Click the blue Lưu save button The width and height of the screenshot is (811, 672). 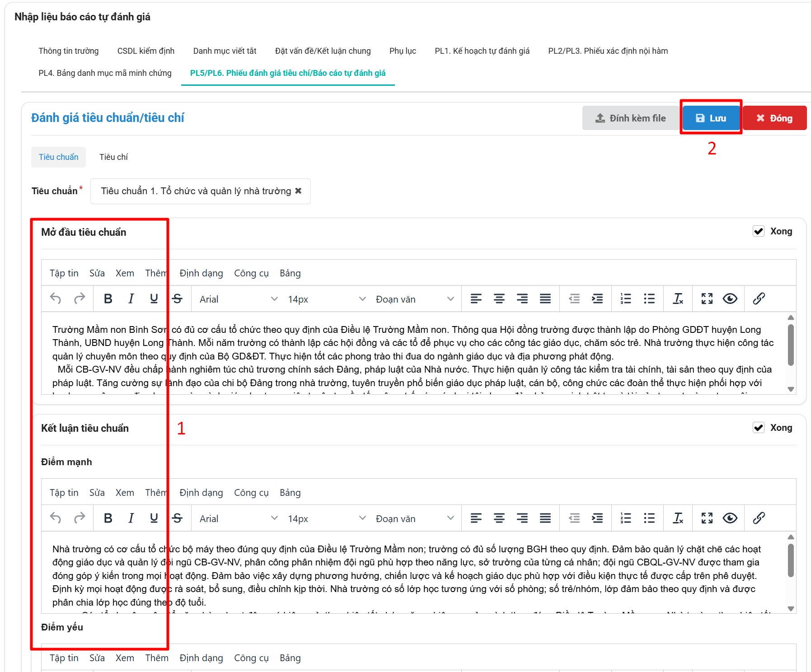tap(711, 118)
